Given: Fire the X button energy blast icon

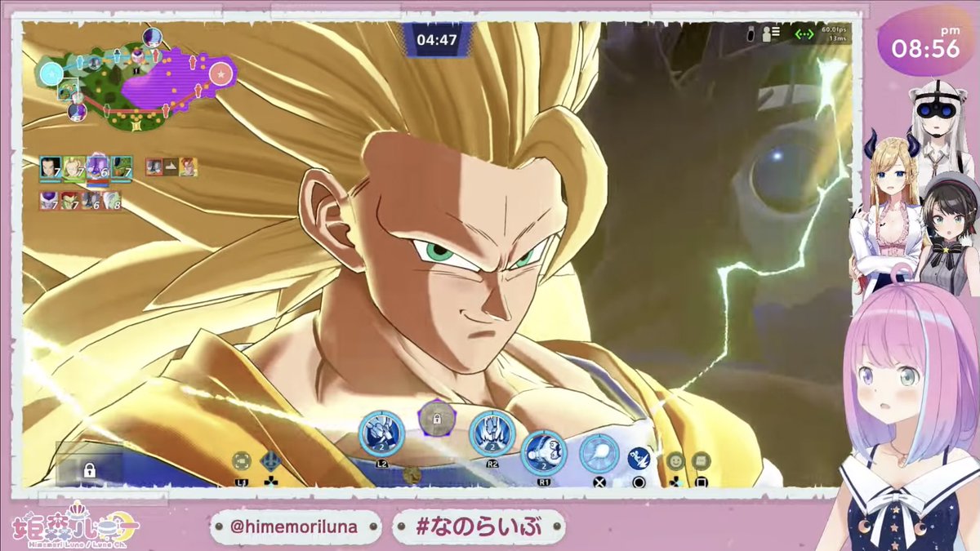Looking at the screenshot, I should pos(599,454).
